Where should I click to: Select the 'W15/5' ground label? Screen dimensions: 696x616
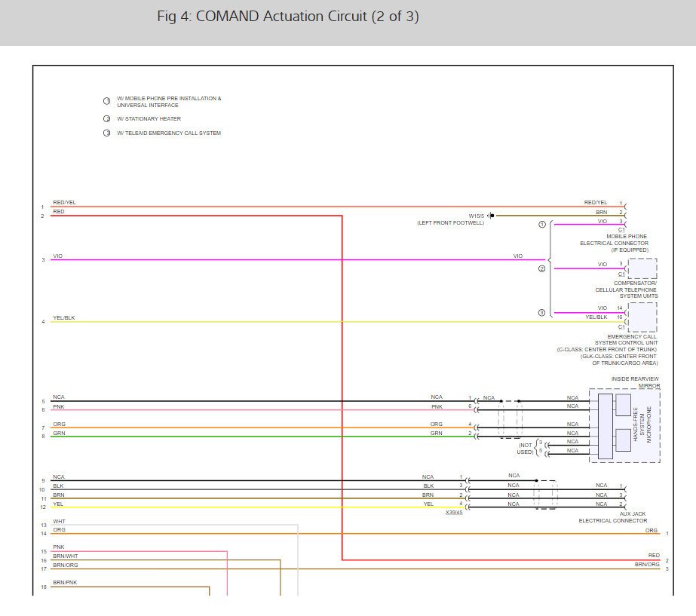click(x=477, y=216)
